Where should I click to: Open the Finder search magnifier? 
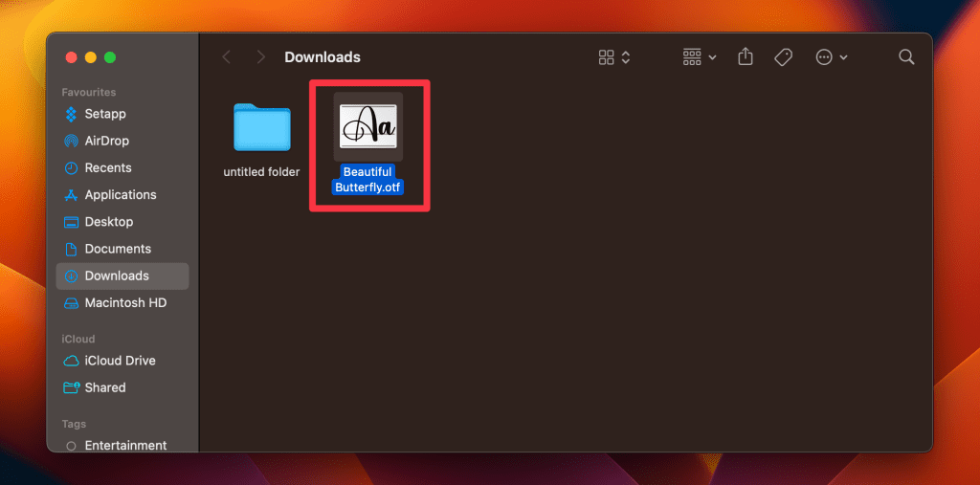pos(906,57)
